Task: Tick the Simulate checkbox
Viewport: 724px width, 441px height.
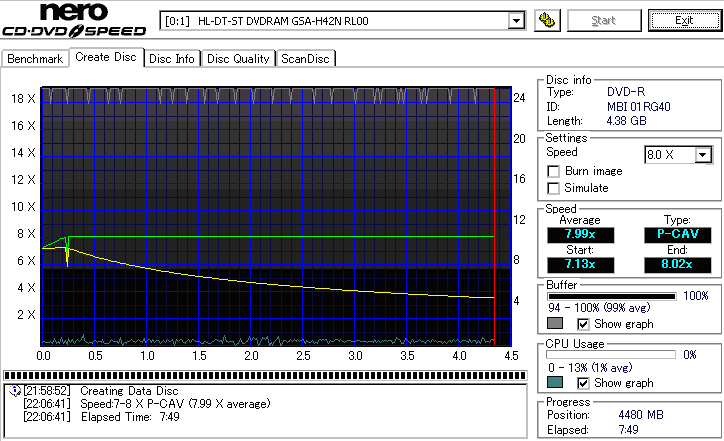Action: (x=553, y=188)
